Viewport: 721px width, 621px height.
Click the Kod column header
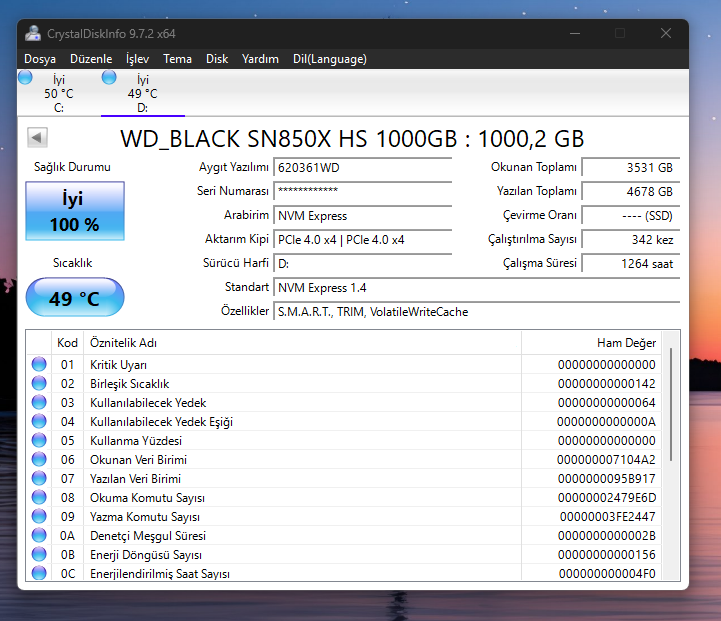tap(67, 343)
